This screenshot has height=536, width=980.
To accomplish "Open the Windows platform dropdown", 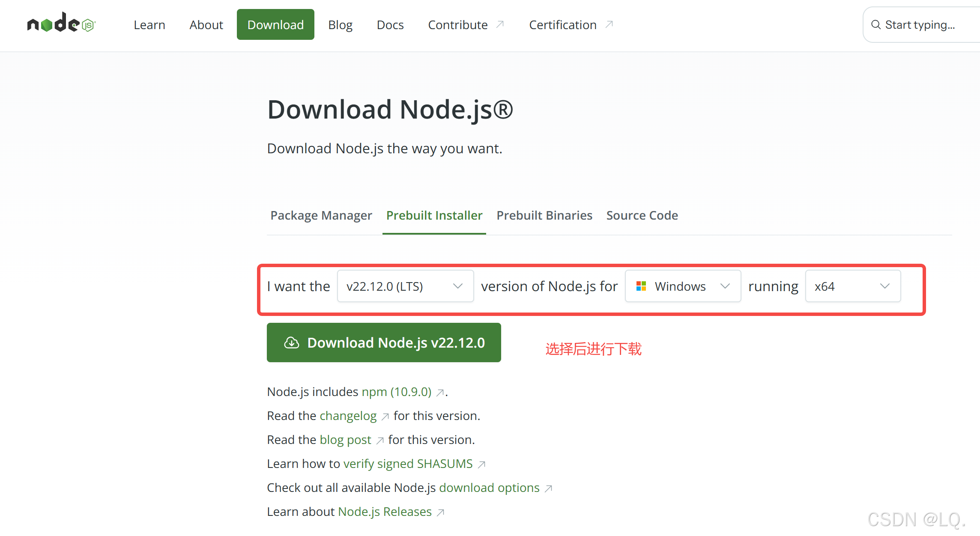I will tap(683, 286).
